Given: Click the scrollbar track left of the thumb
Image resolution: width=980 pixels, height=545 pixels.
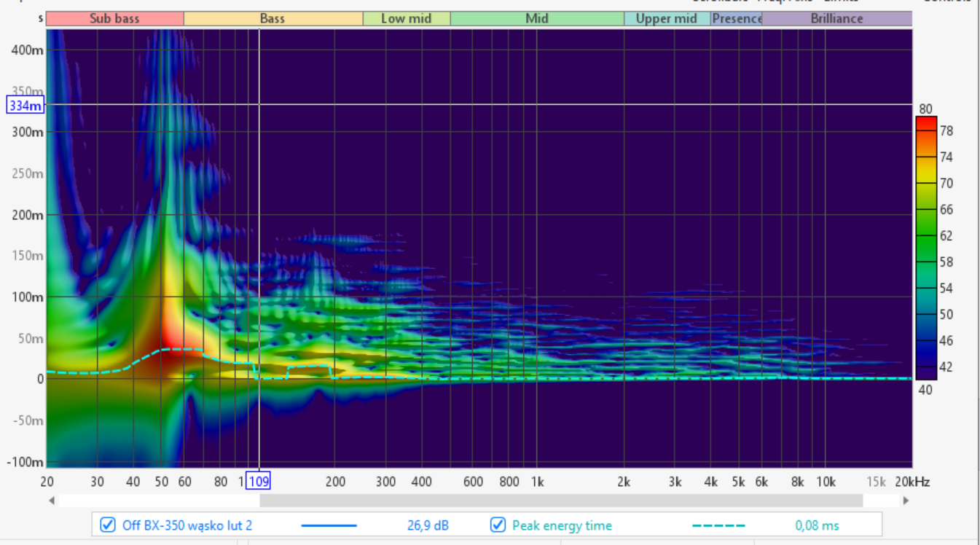Looking at the screenshot, I should coord(158,501).
